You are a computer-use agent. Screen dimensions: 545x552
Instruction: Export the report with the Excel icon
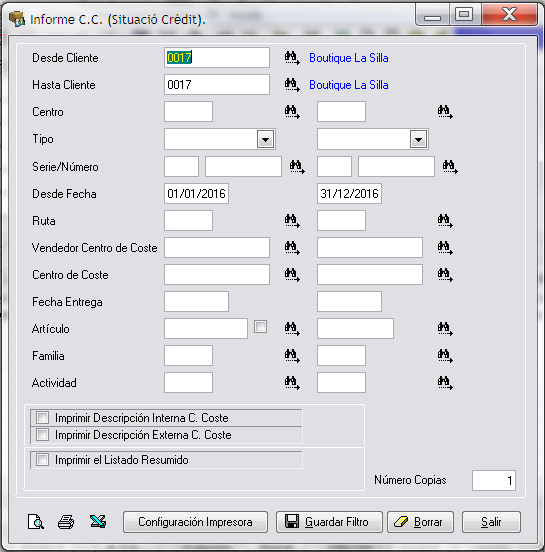(x=98, y=521)
